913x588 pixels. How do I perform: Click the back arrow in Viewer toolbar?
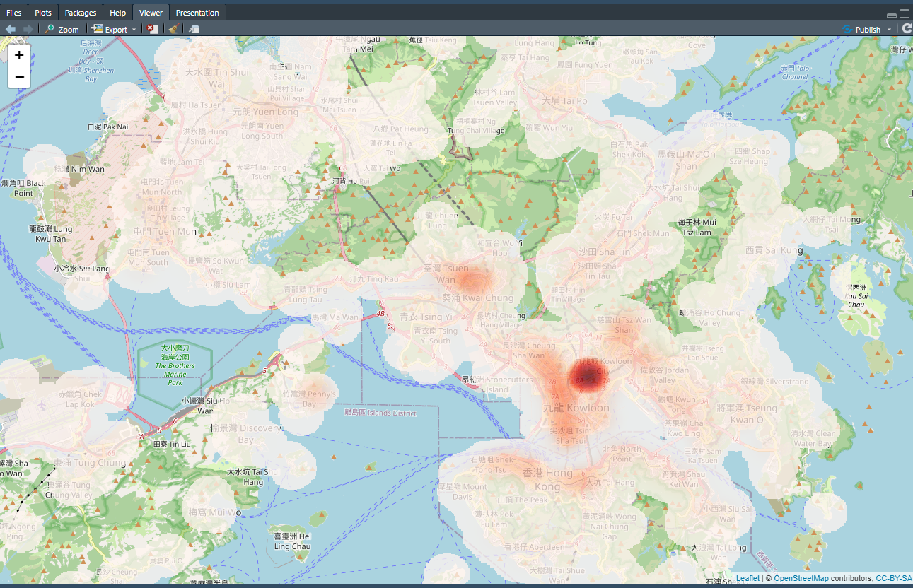tap(11, 29)
